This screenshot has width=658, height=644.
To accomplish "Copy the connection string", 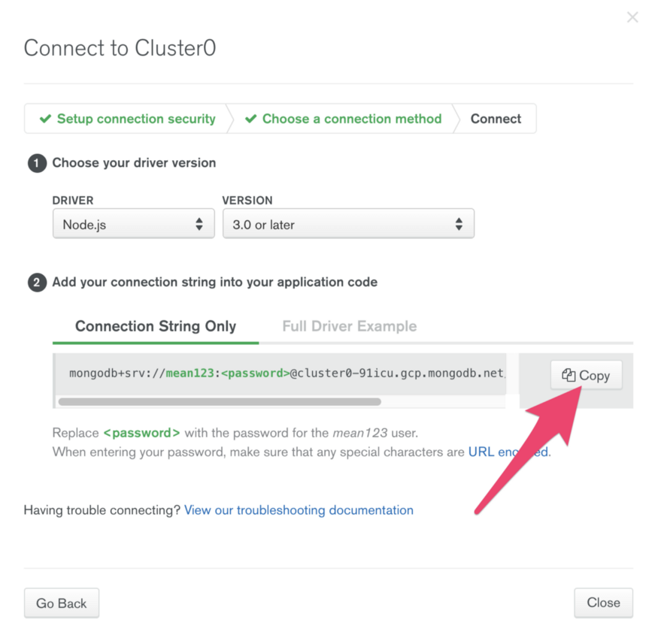I will 587,375.
